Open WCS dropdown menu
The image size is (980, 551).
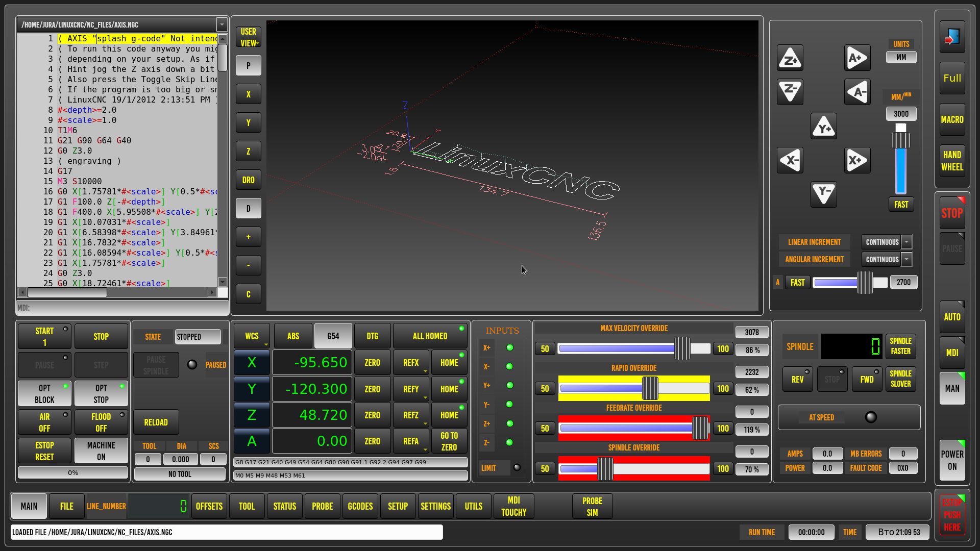point(252,336)
